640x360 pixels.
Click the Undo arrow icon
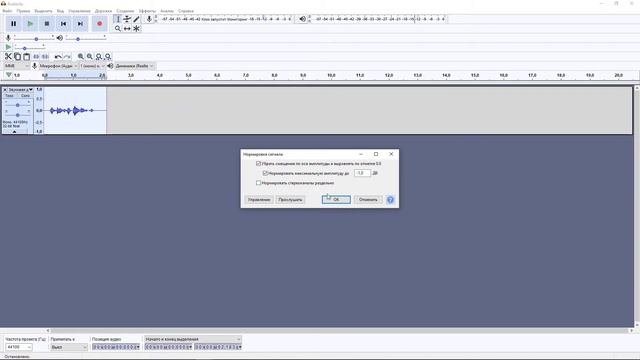[58, 56]
